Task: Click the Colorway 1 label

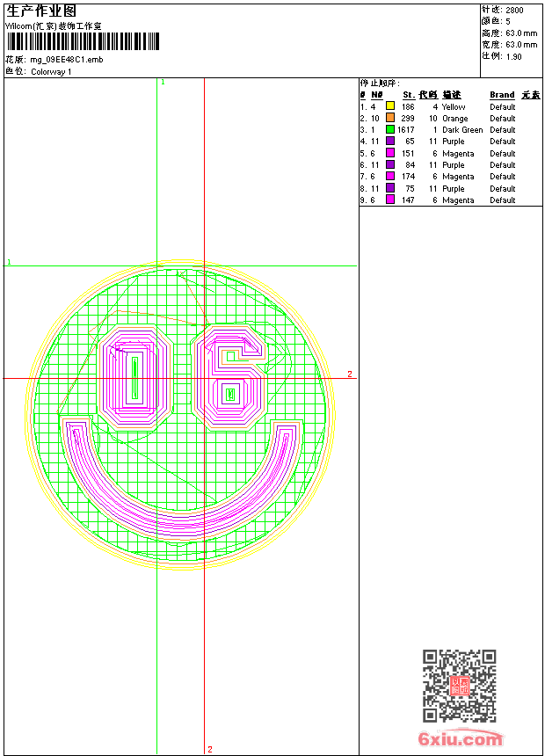Action: click(x=51, y=72)
